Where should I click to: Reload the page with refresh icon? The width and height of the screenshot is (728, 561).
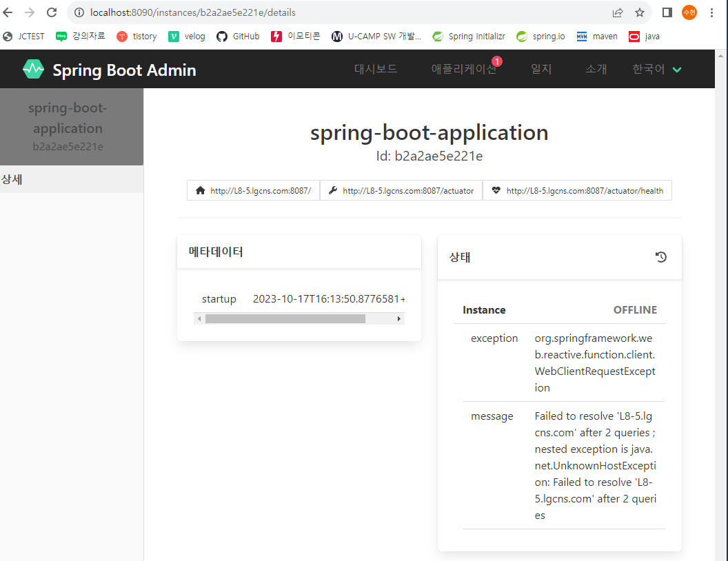52,12
